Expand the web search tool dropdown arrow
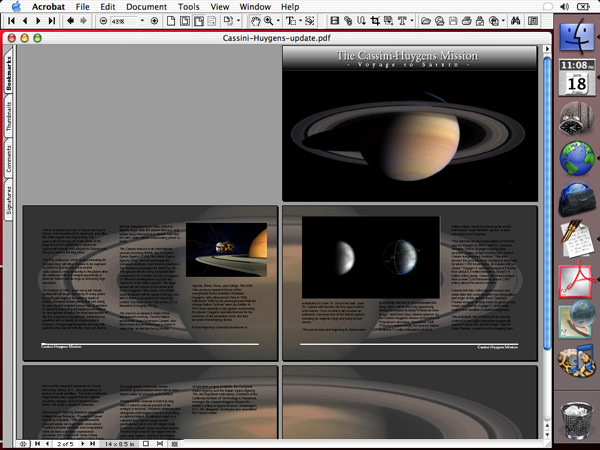This screenshot has height=450, width=600. 503,21
